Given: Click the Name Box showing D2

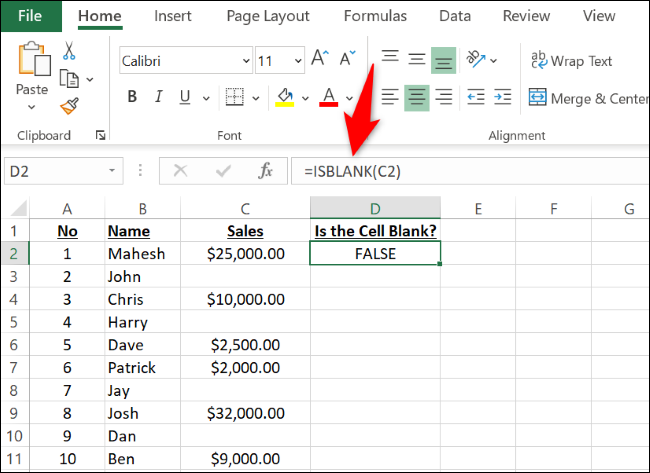Looking at the screenshot, I should pyautogui.click(x=60, y=171).
